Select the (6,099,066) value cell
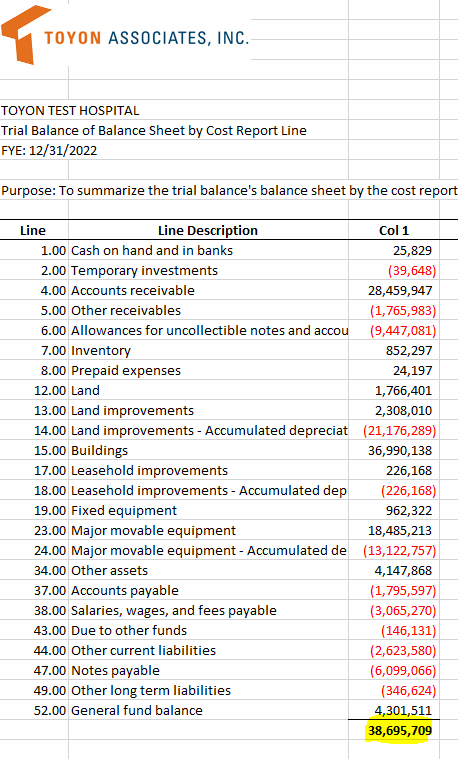458x759 pixels. pos(394,670)
